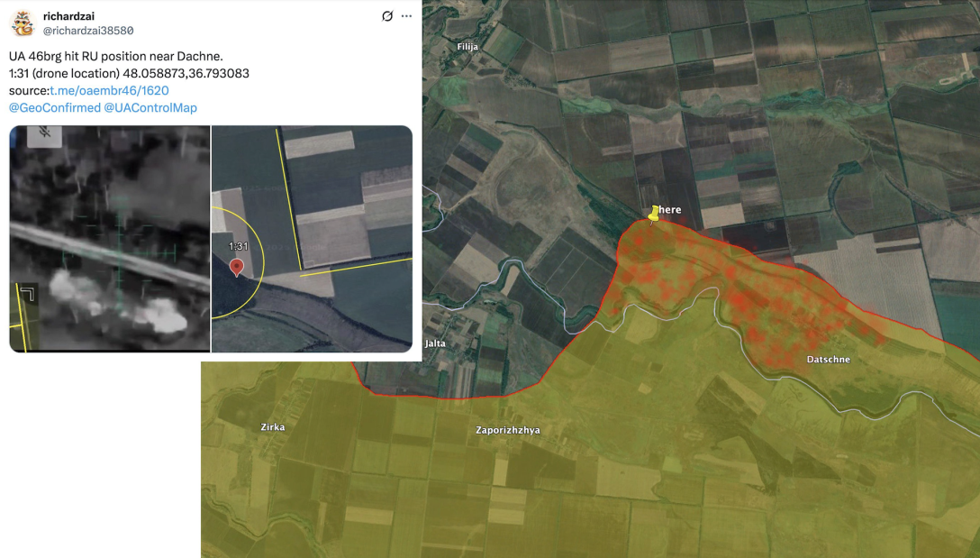This screenshot has height=558, width=980.
Task: Click the @richardzai38580 handle
Action: [88, 31]
